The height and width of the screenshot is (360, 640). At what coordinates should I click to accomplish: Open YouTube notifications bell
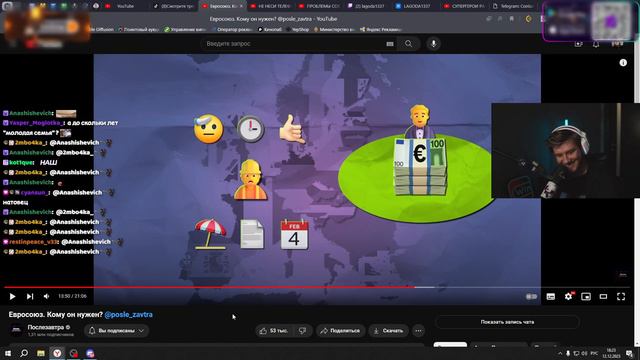[596, 44]
